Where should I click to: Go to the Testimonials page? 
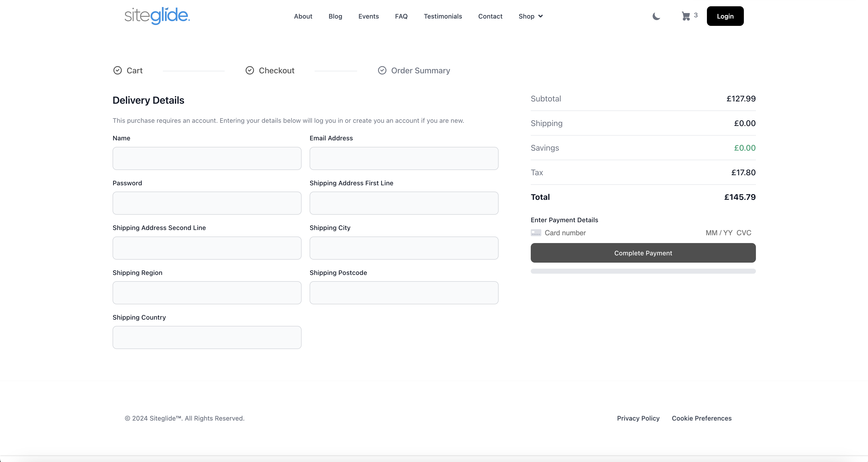(443, 16)
